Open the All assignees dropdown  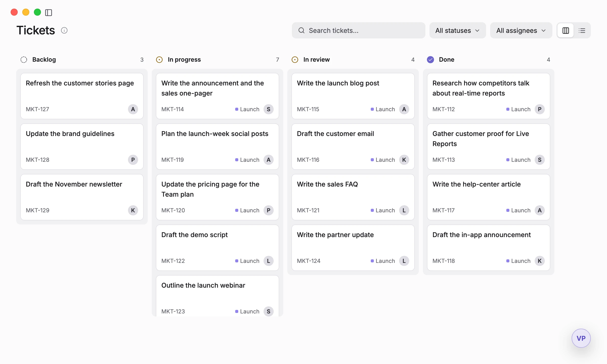(x=521, y=31)
